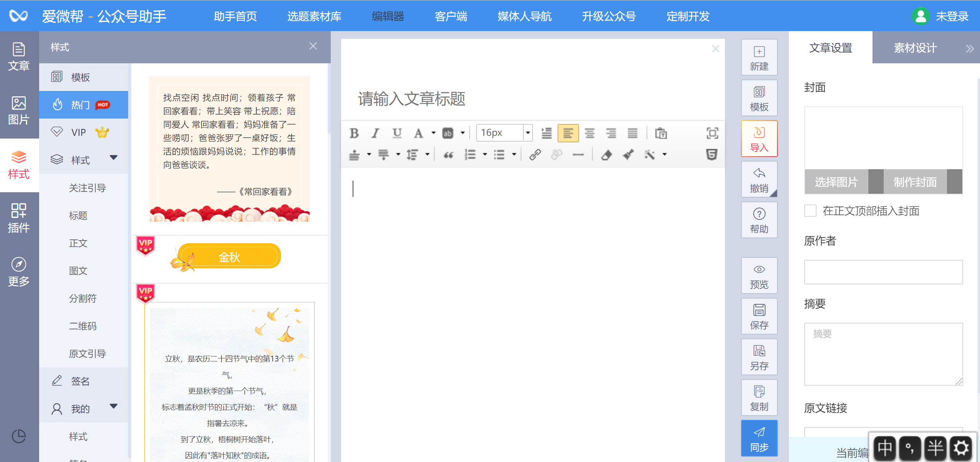Copy content with 复制
Screen dimensions: 980x462
coord(759,398)
